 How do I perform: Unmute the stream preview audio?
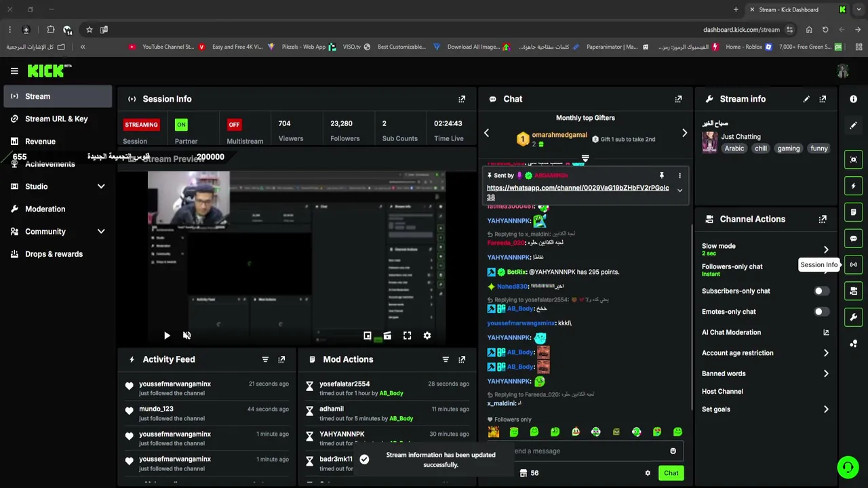pos(187,335)
